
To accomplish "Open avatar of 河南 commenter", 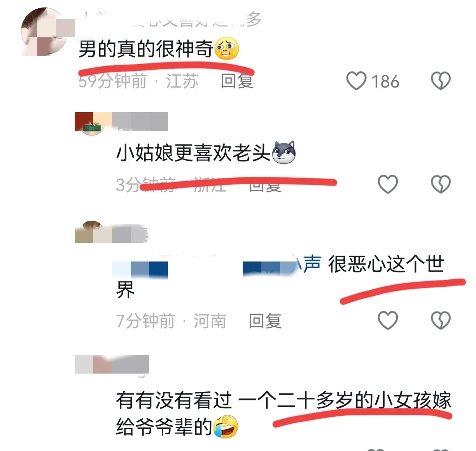I will point(90,232).
